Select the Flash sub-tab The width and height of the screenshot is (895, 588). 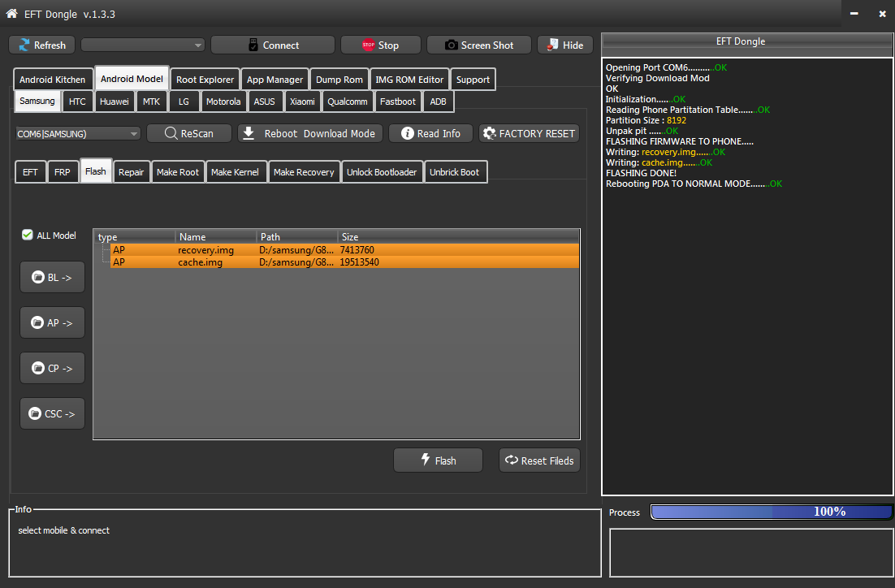point(96,171)
